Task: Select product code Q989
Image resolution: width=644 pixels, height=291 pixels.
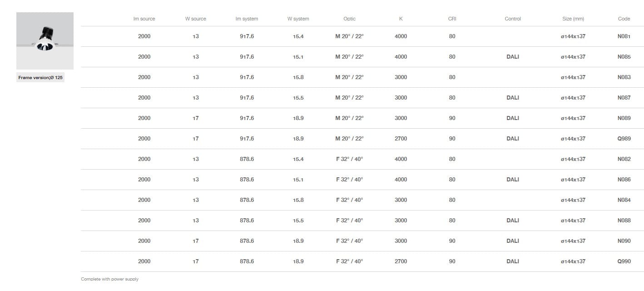Action: coord(624,139)
